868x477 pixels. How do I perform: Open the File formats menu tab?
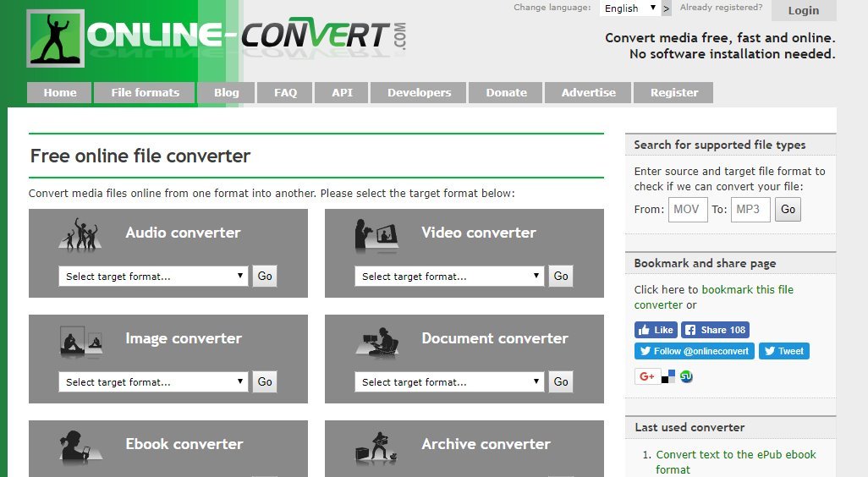145,93
